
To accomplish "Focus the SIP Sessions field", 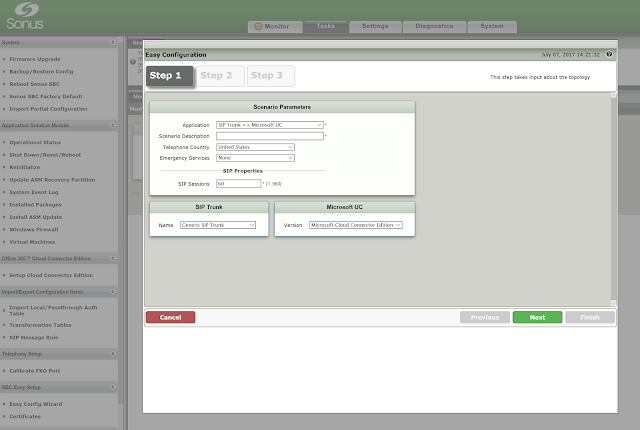I will (x=238, y=184).
